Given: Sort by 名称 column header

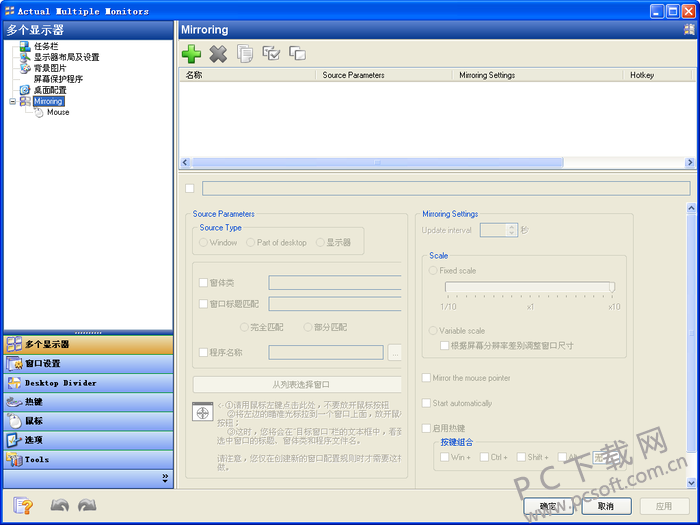Looking at the screenshot, I should (247, 75).
